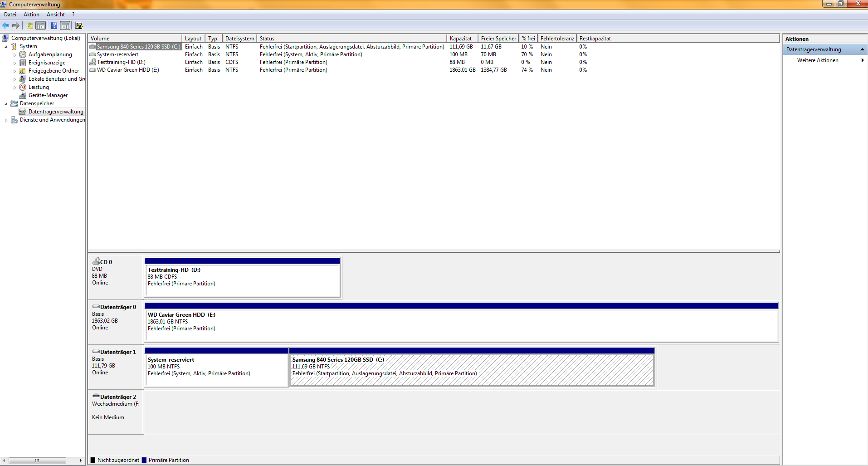This screenshot has width=868, height=466.
Task: Sort by the Kapazität column header
Action: (x=462, y=39)
